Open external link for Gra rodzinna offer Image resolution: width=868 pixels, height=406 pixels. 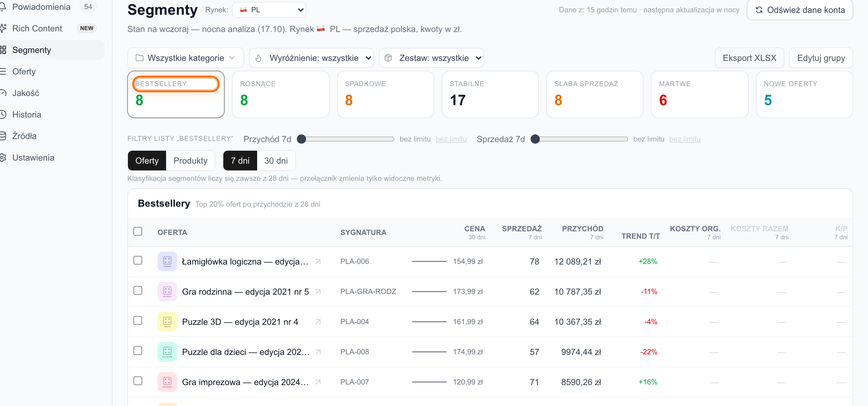[318, 292]
